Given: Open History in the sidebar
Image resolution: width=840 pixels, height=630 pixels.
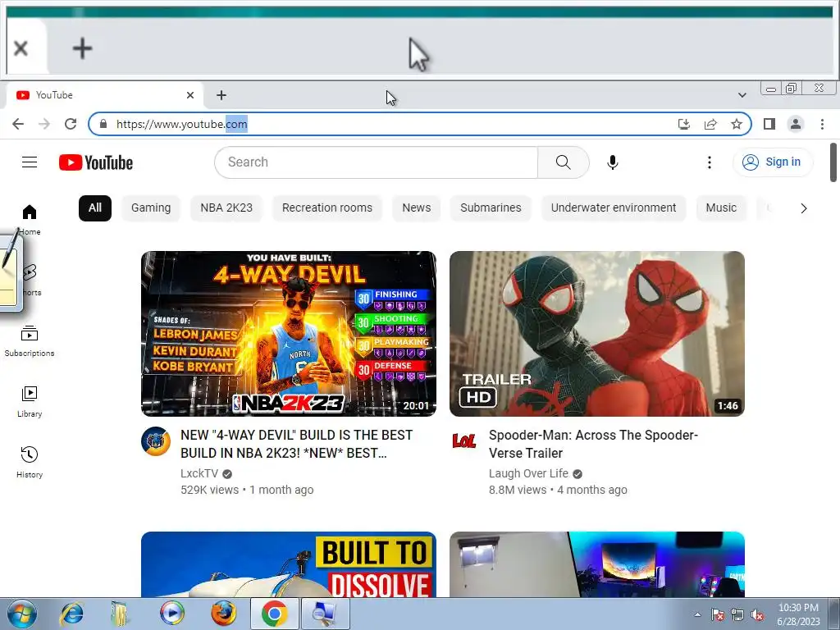Looking at the screenshot, I should tap(30, 463).
